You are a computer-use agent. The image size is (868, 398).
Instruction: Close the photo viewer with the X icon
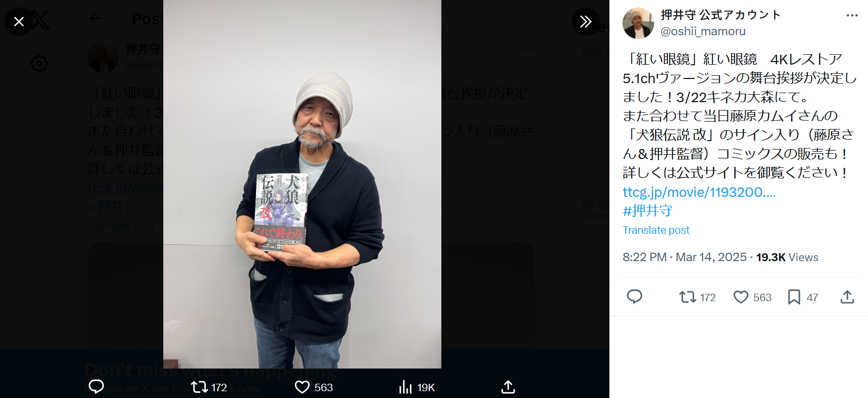19,22
